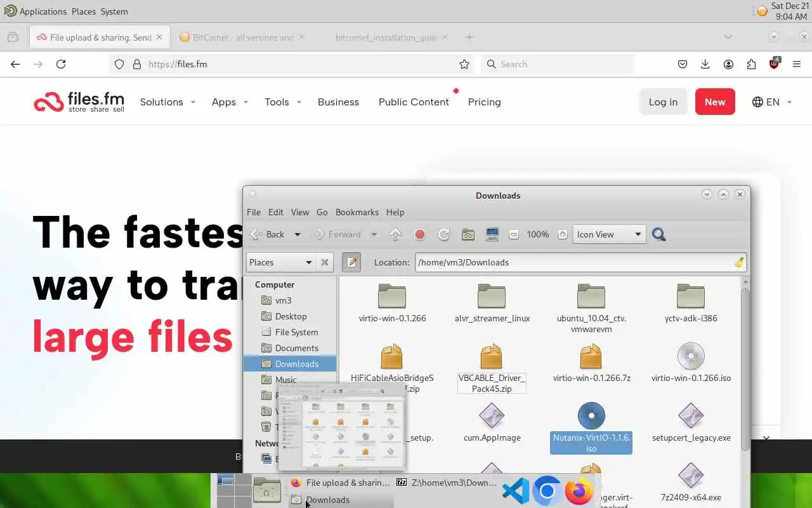This screenshot has width=812, height=508.
Task: Click the file manager vertical scrollbar
Action: pyautogui.click(x=745, y=368)
